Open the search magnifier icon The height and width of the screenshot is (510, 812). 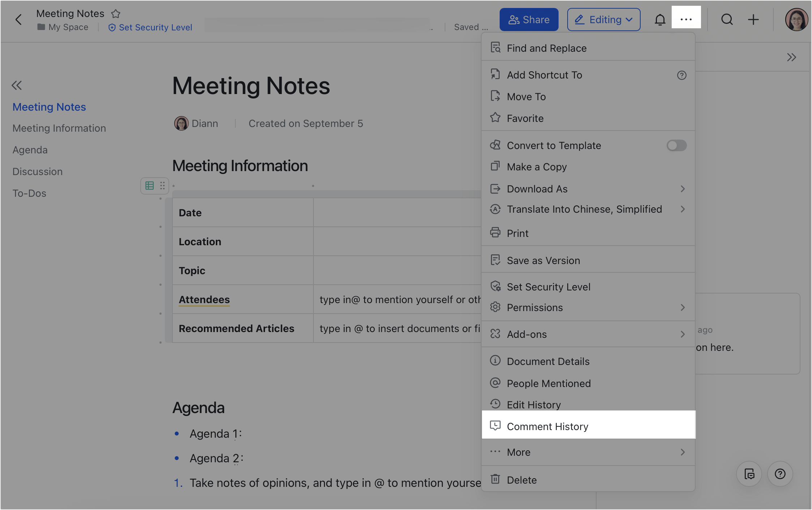tap(727, 20)
